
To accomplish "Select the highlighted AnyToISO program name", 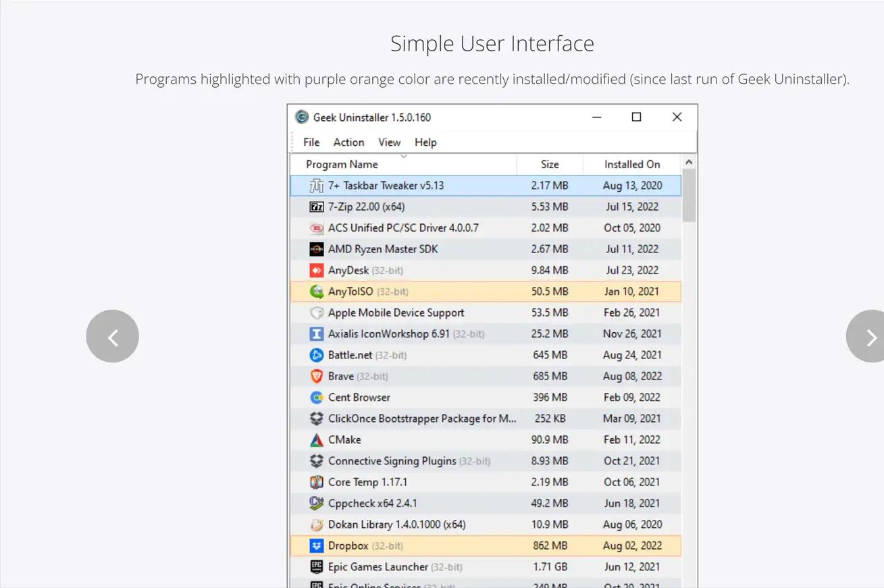I will (351, 292).
